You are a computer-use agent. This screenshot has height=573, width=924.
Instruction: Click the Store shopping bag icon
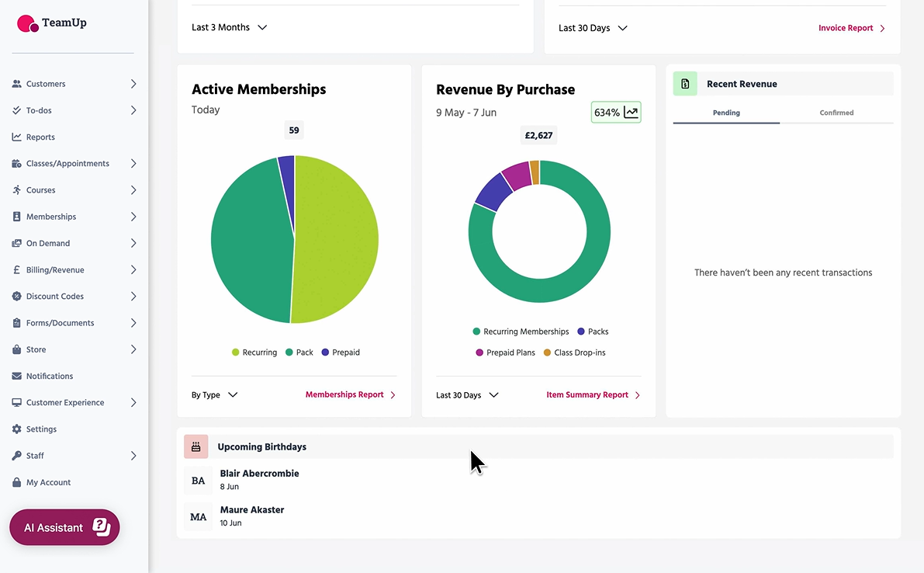coord(16,349)
